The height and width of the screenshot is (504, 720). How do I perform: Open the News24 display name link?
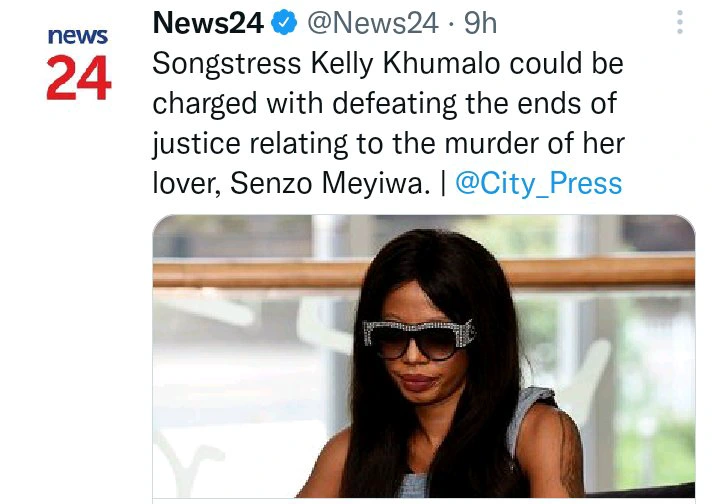(x=208, y=22)
